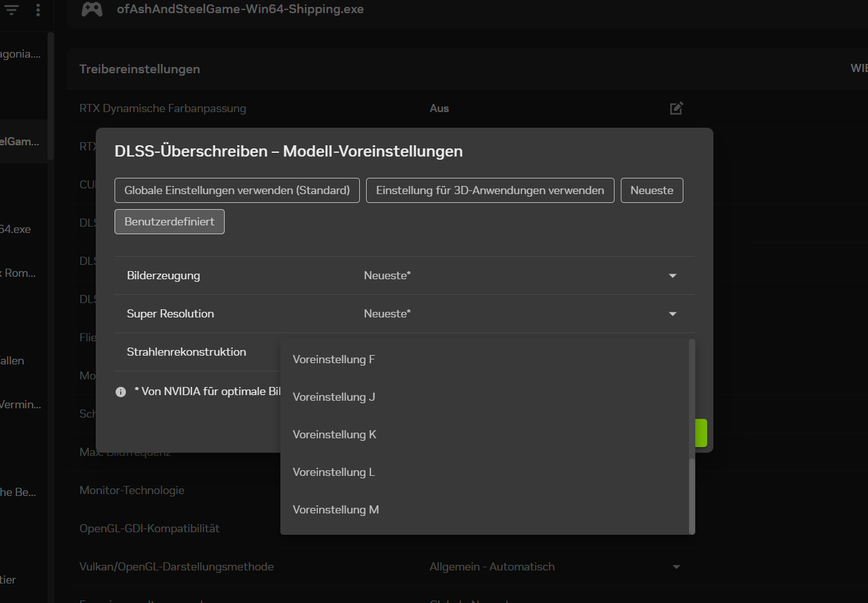Open the Vulkan/OpenGL-Darstellungsmethode dropdown arrow
This screenshot has width=868, height=603.
677,567
